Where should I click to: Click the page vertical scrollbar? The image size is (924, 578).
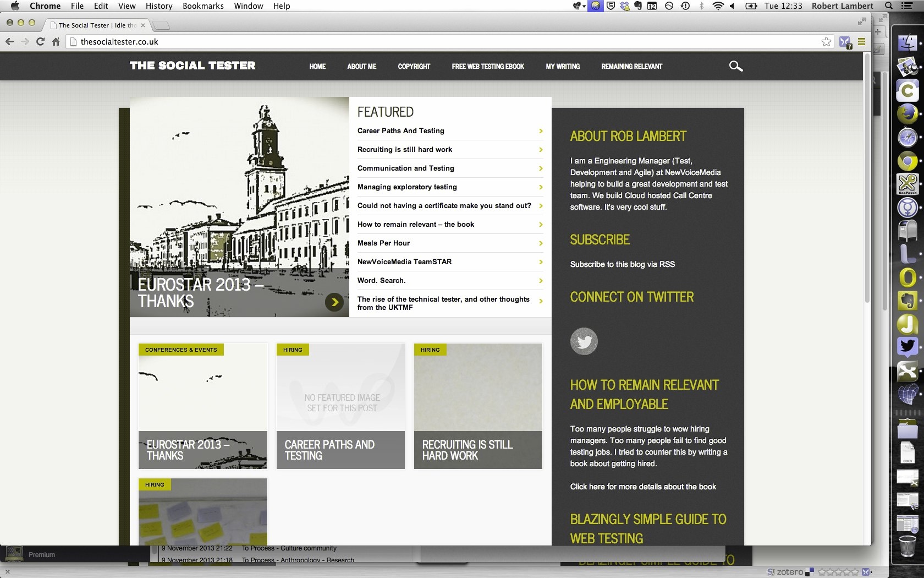(x=867, y=177)
